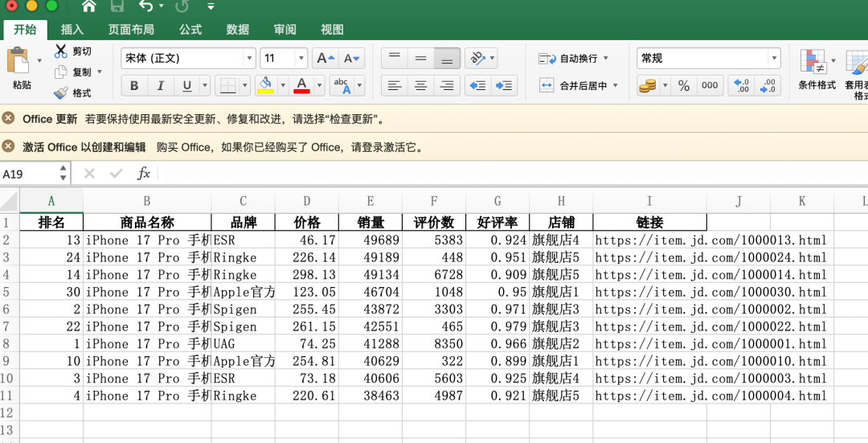The image size is (868, 443).
Task: Align text right
Action: 447,85
